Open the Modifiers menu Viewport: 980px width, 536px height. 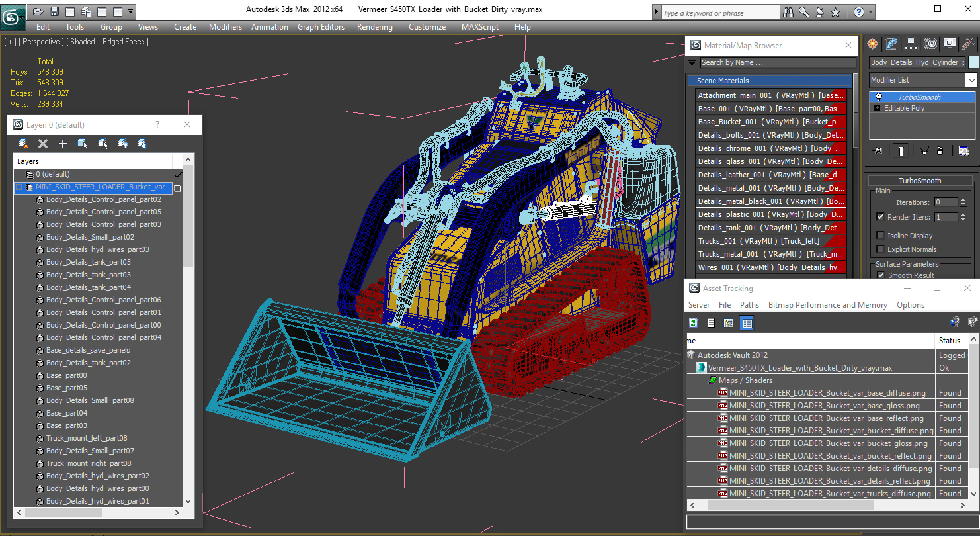coord(225,27)
